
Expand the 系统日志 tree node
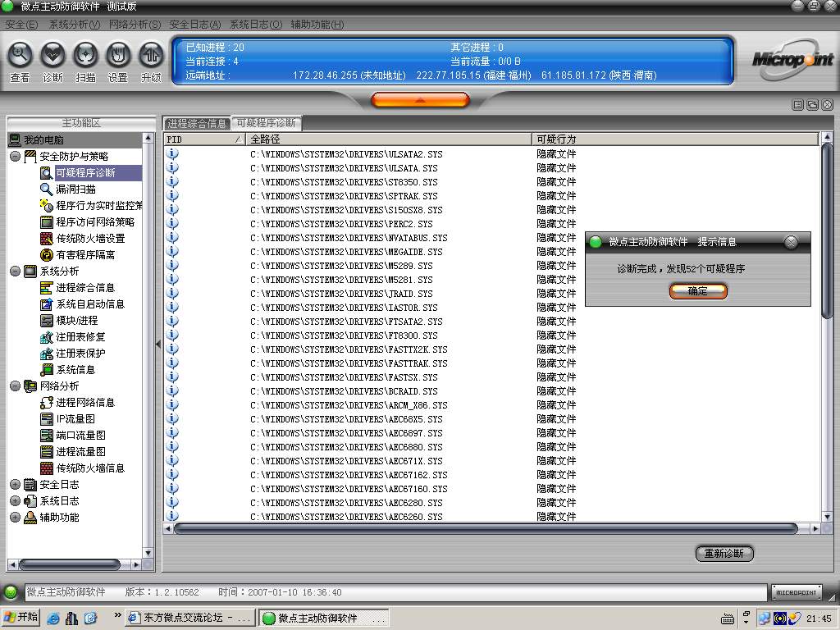pyautogui.click(x=15, y=501)
